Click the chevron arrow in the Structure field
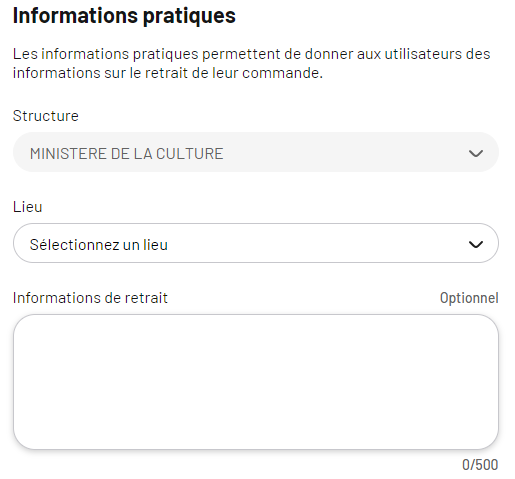This screenshot has height=479, width=515. pyautogui.click(x=475, y=153)
